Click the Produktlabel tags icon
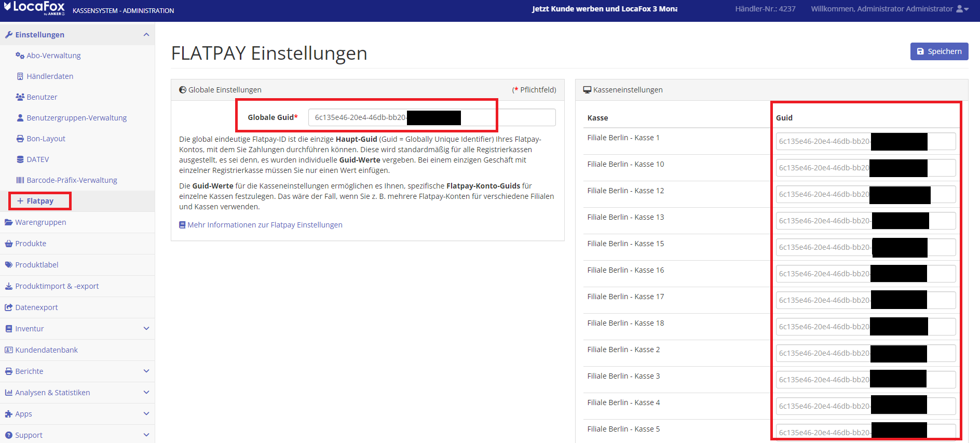 9,265
